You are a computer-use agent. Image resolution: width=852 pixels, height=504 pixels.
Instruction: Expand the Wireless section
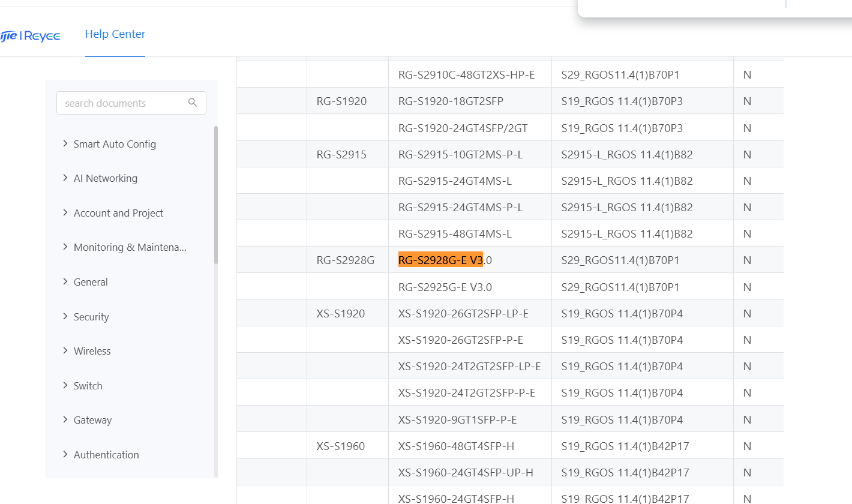tap(92, 351)
